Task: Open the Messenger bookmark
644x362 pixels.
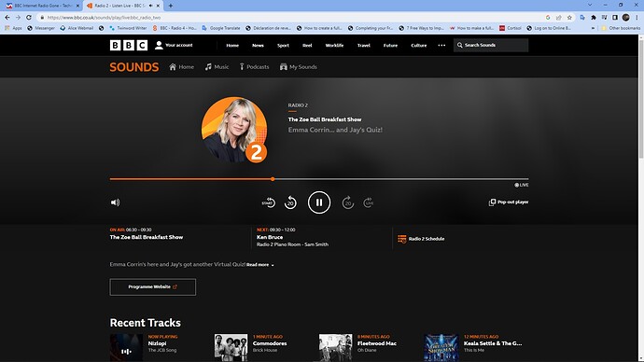Action: [41, 28]
